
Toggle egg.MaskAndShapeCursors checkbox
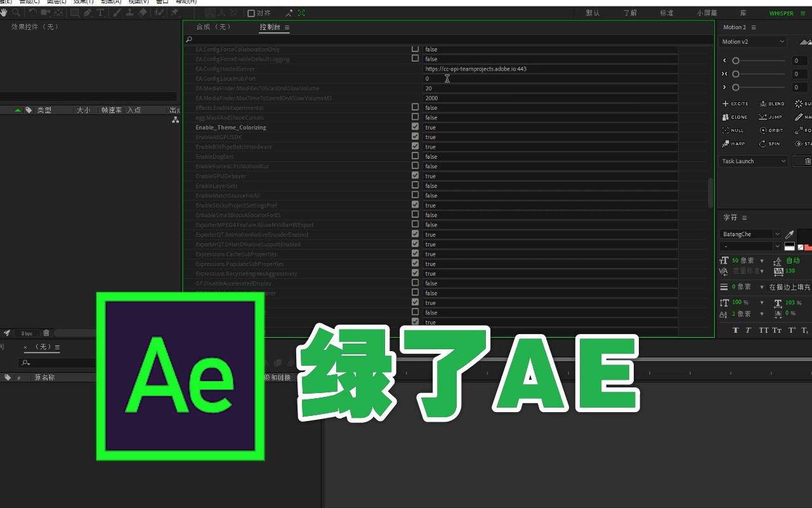pyautogui.click(x=415, y=117)
